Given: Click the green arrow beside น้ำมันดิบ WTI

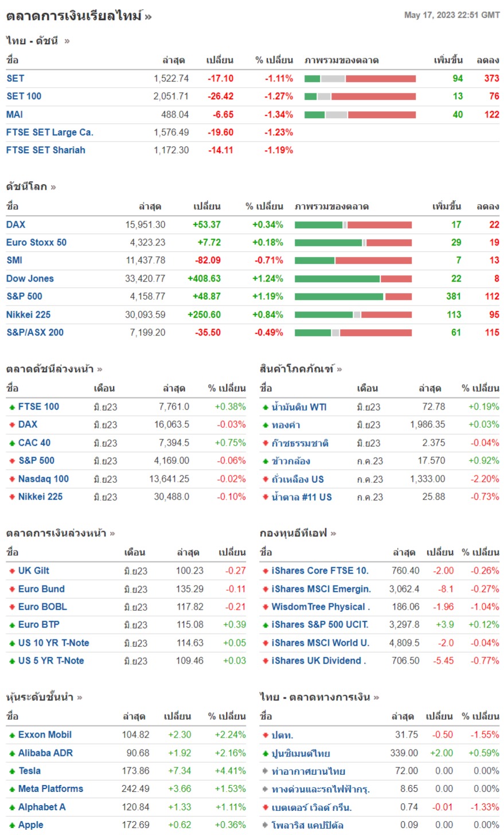Looking at the screenshot, I should [x=265, y=407].
